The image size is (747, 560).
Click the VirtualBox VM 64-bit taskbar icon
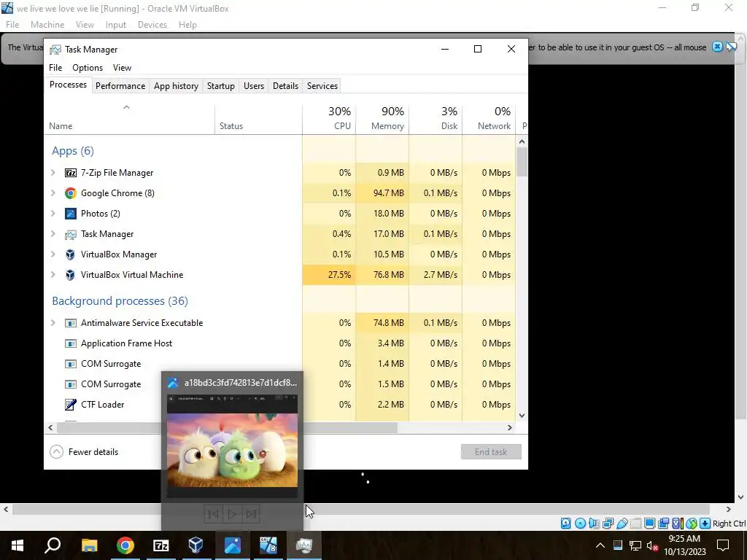click(x=268, y=545)
